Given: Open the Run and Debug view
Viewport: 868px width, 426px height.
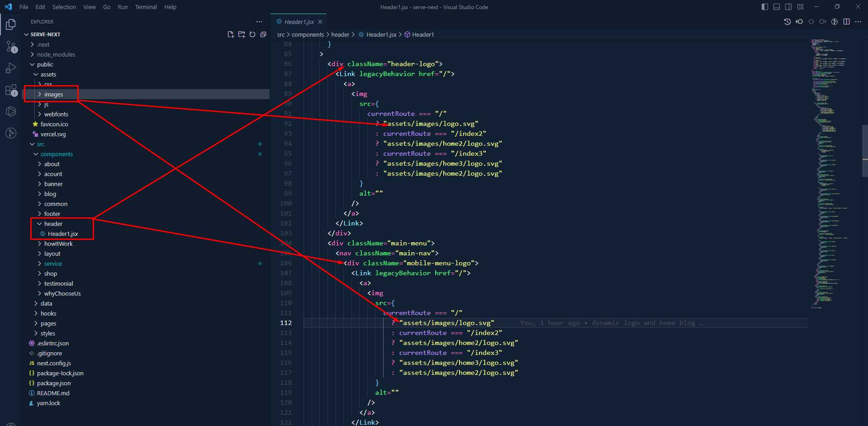Looking at the screenshot, I should point(11,68).
